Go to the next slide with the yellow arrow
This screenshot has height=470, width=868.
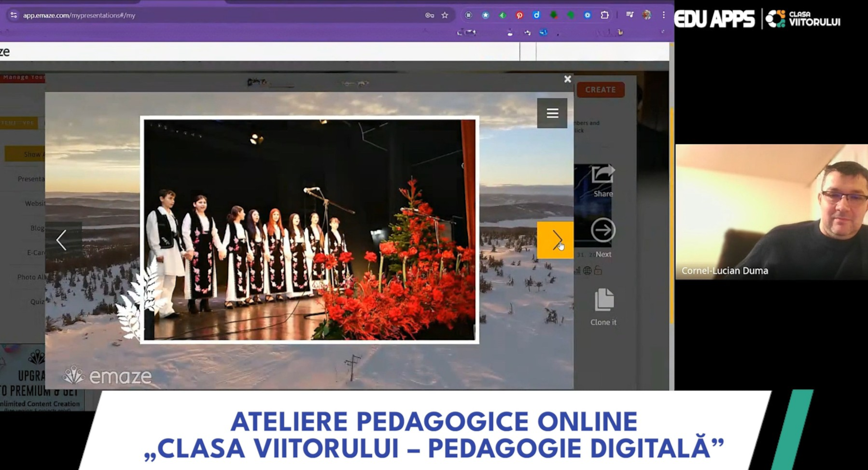555,240
